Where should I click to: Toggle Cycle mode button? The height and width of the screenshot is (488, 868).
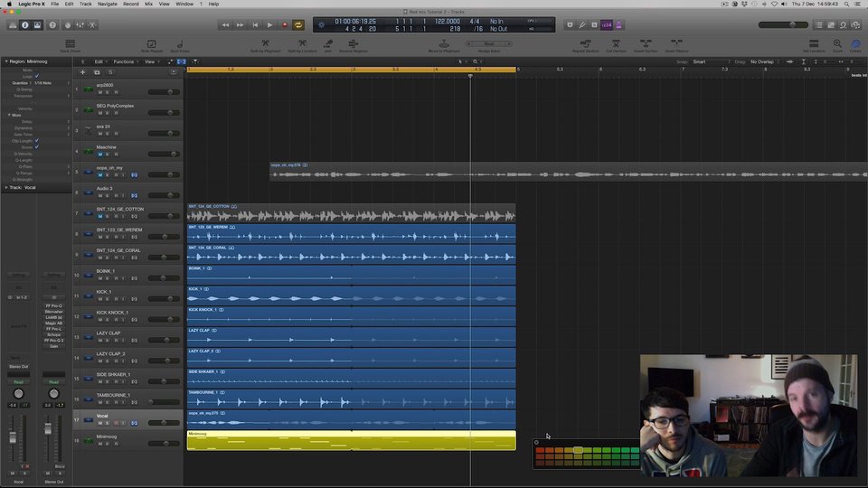click(x=298, y=25)
